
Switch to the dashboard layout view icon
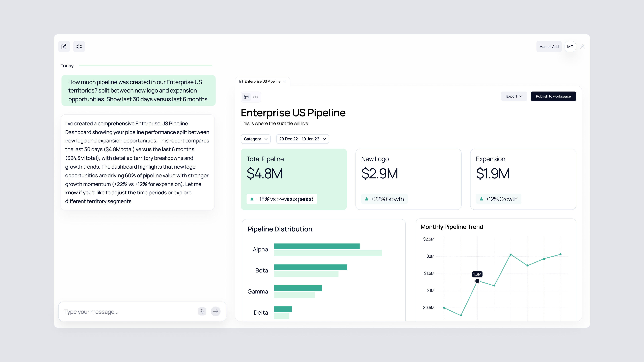(x=246, y=97)
